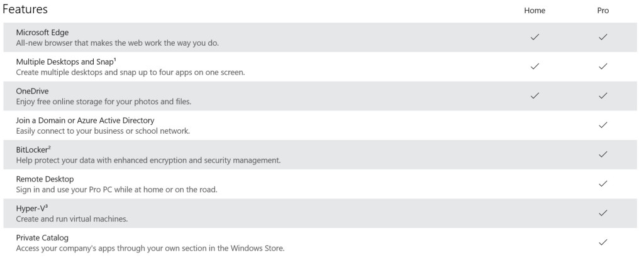This screenshot has height=258, width=644.
Task: Click the Home checkmark for OneDrive
Action: click(x=535, y=95)
